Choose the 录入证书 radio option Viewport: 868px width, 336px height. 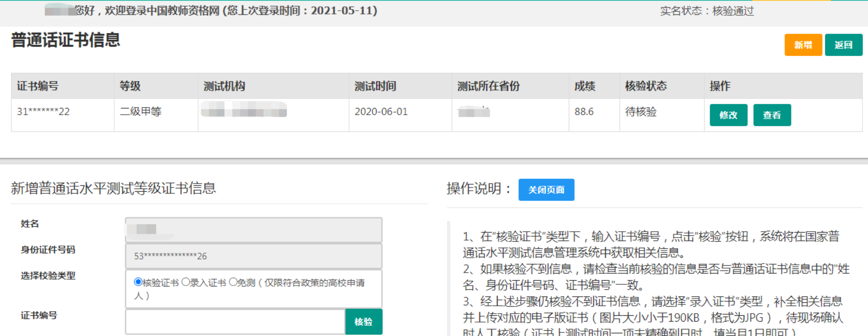(x=186, y=282)
